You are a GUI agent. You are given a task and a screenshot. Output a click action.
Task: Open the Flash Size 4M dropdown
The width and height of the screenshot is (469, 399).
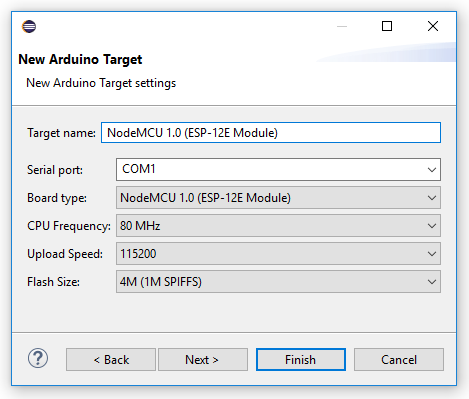tap(278, 282)
